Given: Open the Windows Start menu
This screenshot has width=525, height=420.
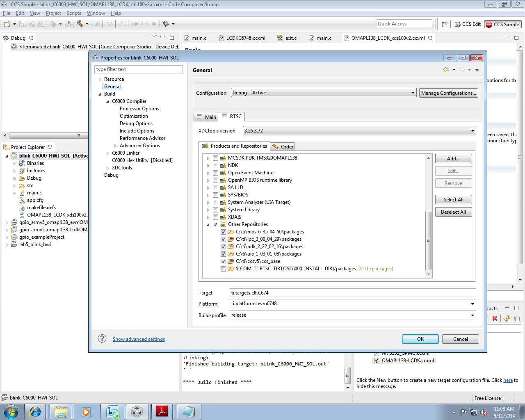Looking at the screenshot, I should 11,411.
